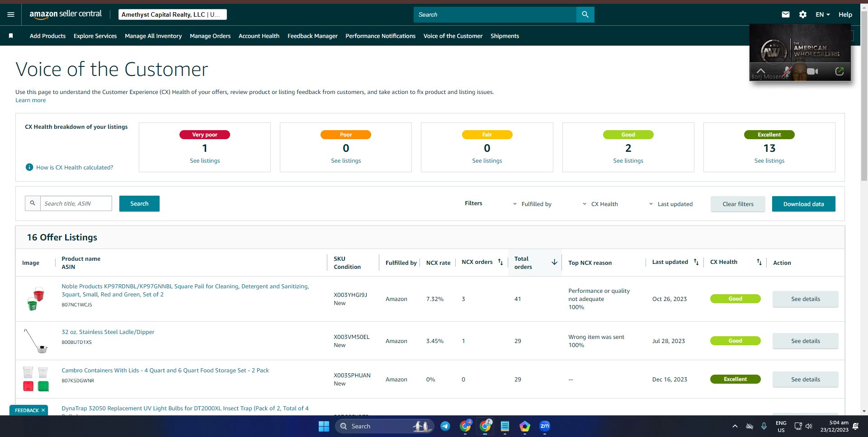See listings under Excellent

(x=769, y=160)
